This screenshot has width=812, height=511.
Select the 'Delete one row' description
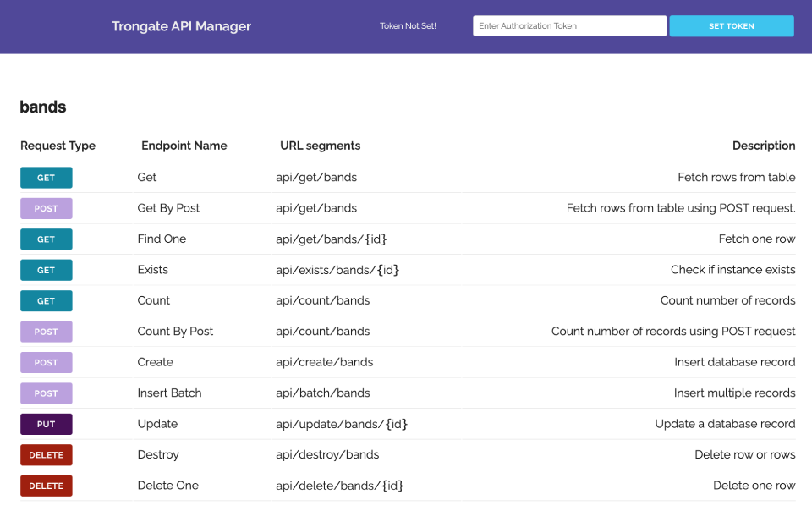[754, 485]
